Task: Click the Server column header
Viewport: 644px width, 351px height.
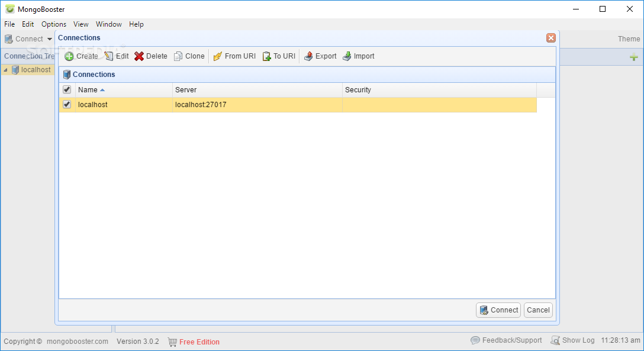Action: pos(257,90)
